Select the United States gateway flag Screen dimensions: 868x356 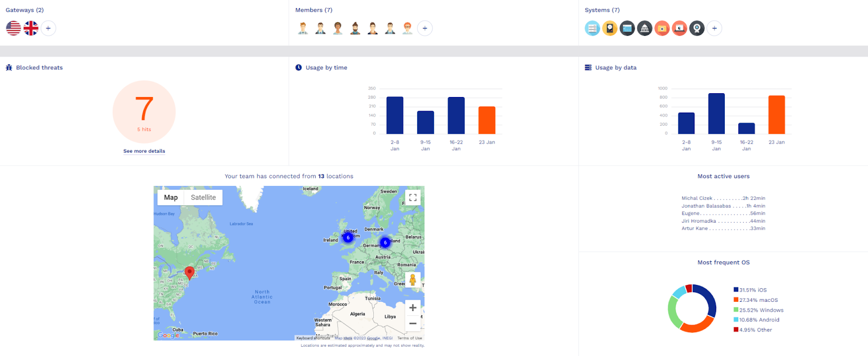14,28
